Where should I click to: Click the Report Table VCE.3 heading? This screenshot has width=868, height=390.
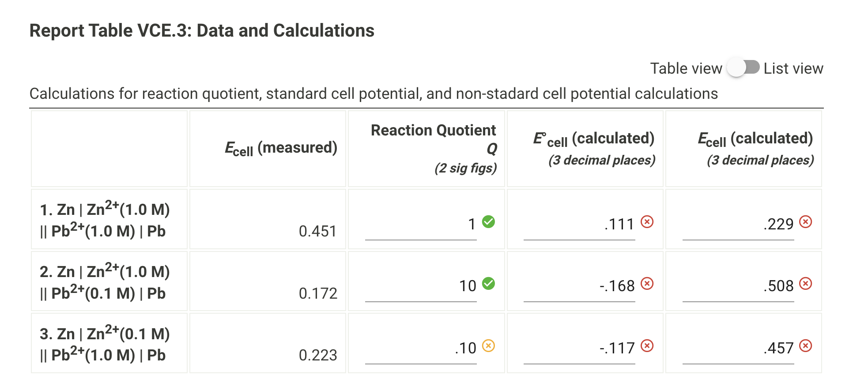point(201,30)
